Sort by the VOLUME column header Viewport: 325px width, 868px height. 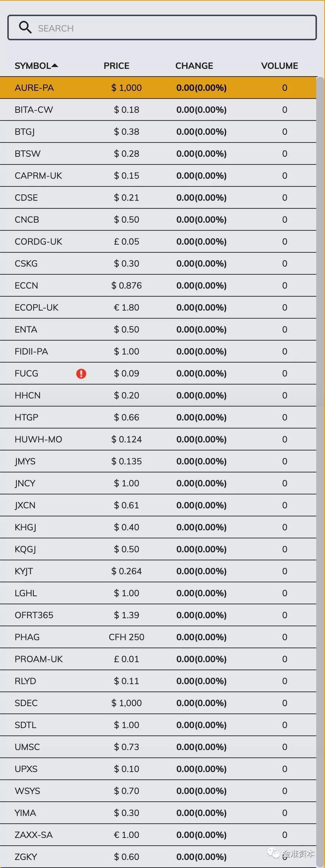pos(280,66)
